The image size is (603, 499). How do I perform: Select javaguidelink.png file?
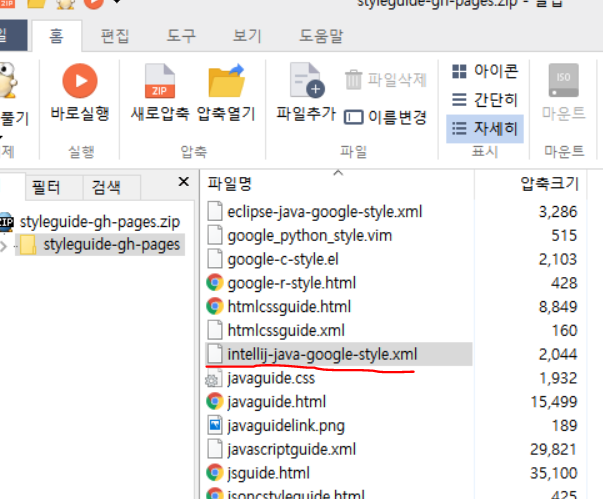pos(286,426)
